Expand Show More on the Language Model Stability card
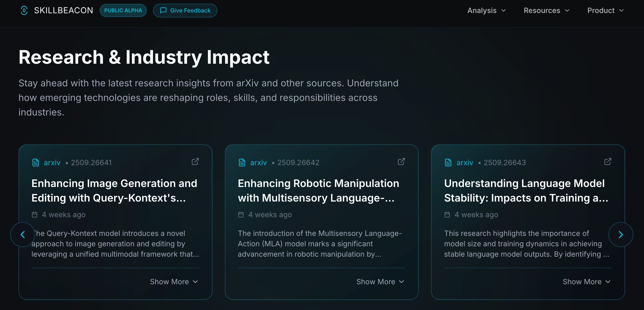Image resolution: width=644 pixels, height=310 pixels. 586,282
